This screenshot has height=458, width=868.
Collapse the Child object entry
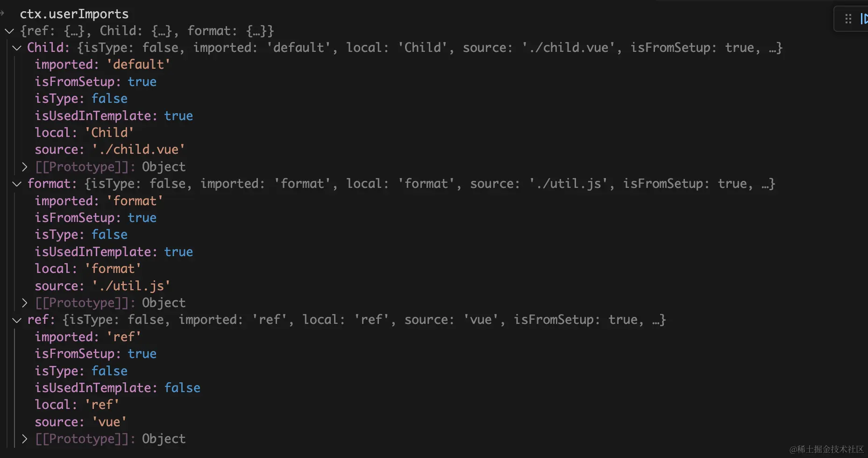(16, 48)
